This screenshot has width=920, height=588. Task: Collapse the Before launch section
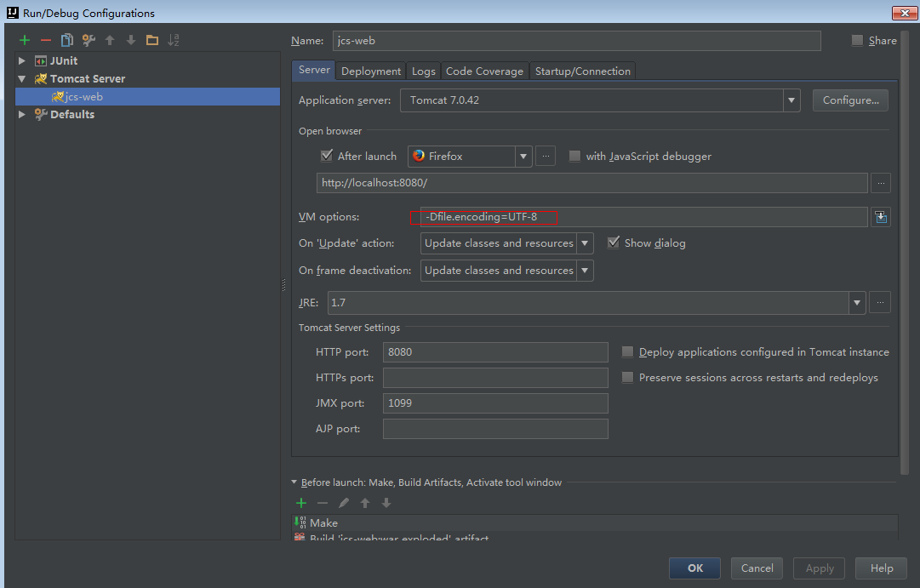[294, 482]
